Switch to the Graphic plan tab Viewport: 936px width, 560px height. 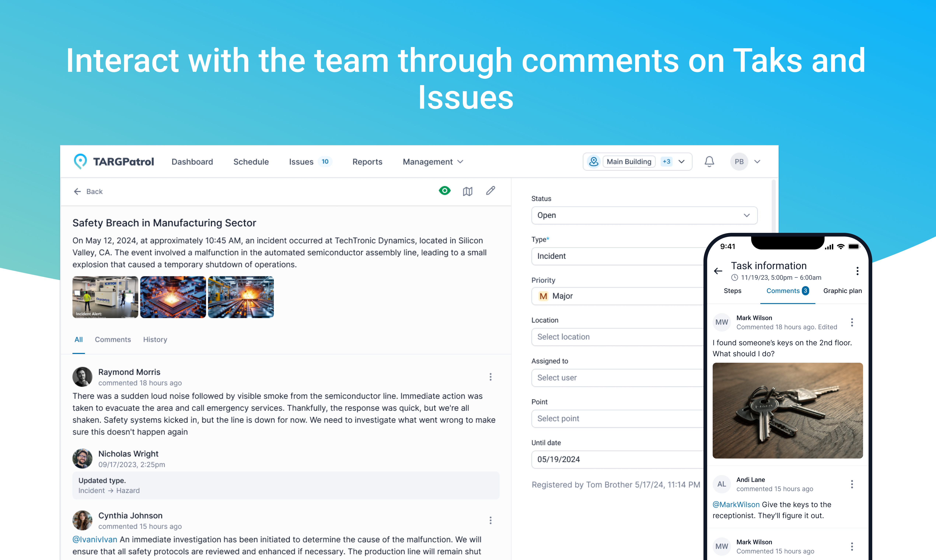pyautogui.click(x=842, y=291)
